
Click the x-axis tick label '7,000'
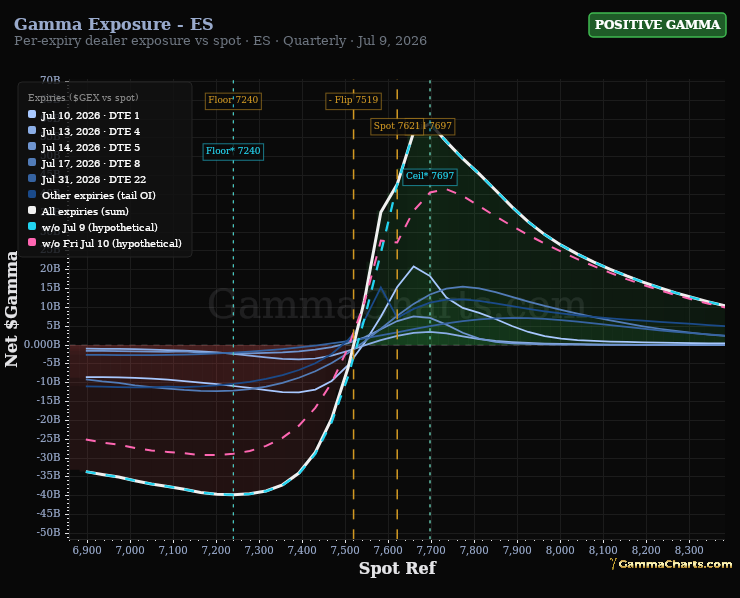pyautogui.click(x=130, y=550)
